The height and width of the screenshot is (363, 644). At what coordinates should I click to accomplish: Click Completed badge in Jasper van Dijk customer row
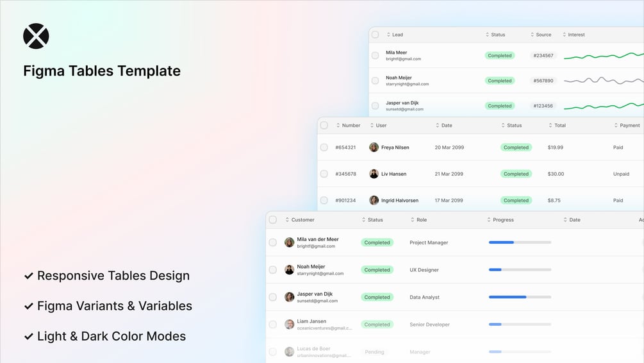point(377,297)
